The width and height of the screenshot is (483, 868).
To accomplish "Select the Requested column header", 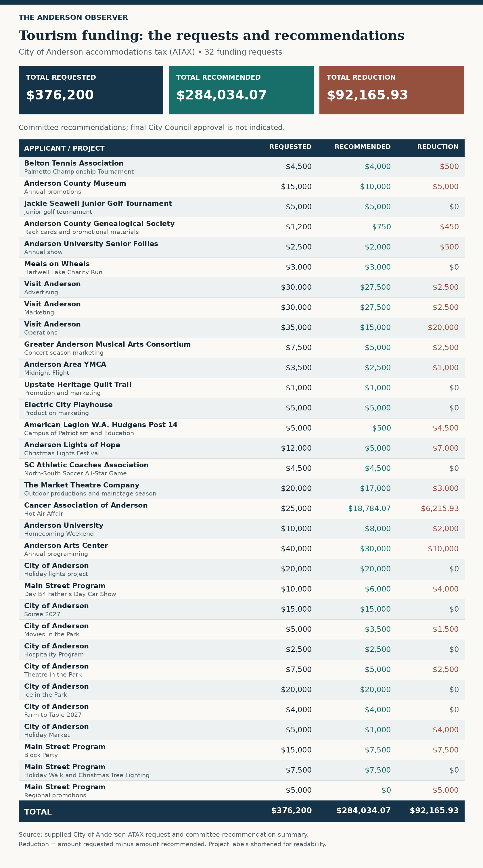I will tap(290, 147).
